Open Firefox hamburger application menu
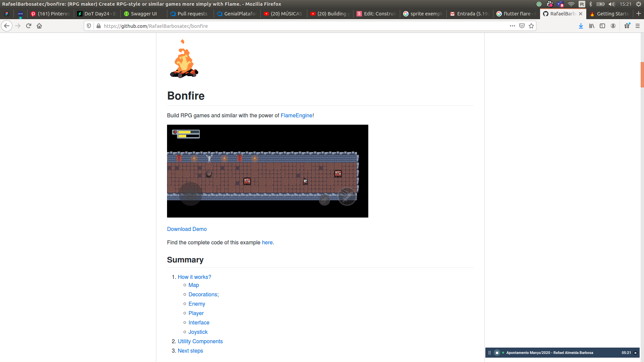The height and width of the screenshot is (362, 644). 638,26
